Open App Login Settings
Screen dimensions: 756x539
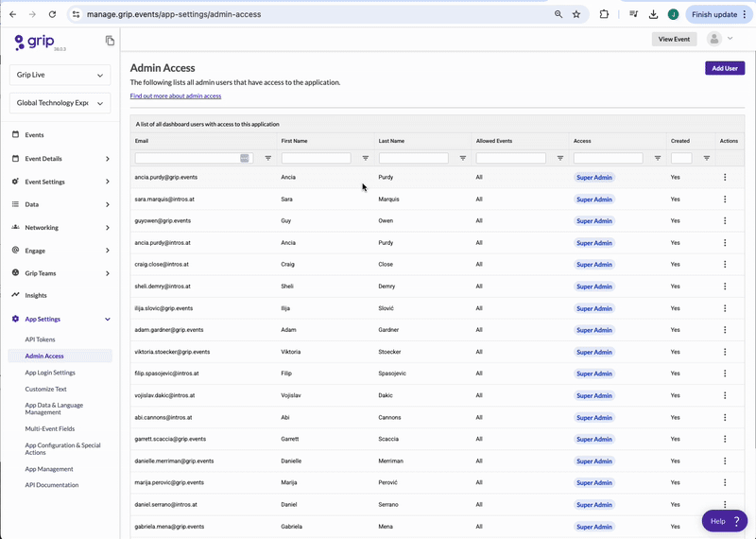tap(50, 373)
